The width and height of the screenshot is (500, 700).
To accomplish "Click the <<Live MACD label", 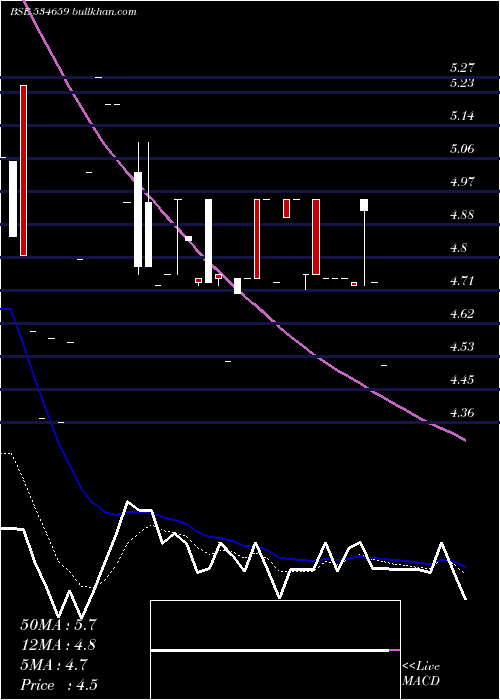I will point(421,674).
